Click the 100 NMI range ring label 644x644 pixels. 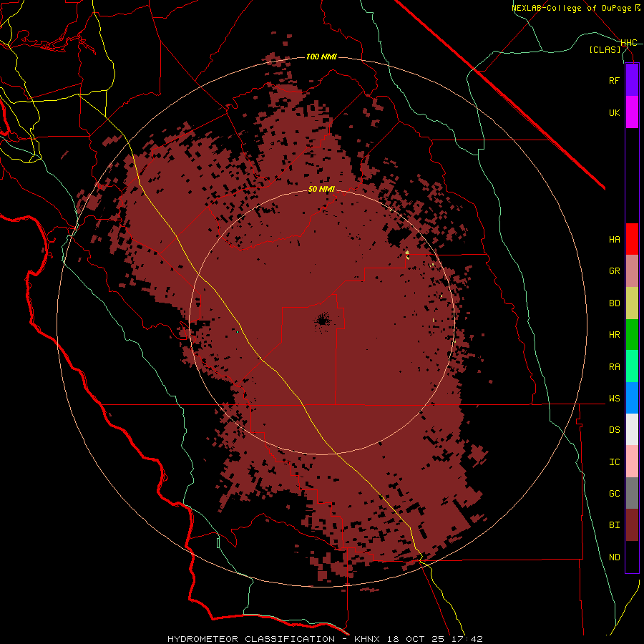(x=321, y=57)
